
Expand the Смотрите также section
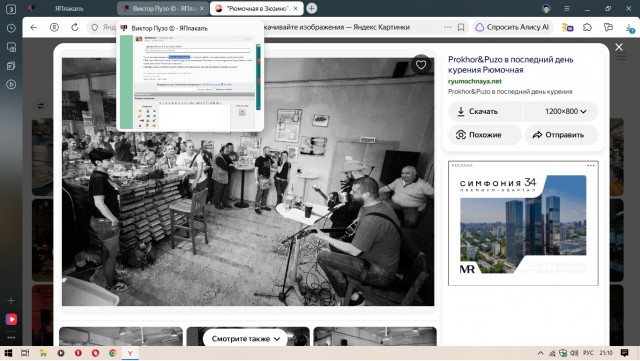click(245, 339)
